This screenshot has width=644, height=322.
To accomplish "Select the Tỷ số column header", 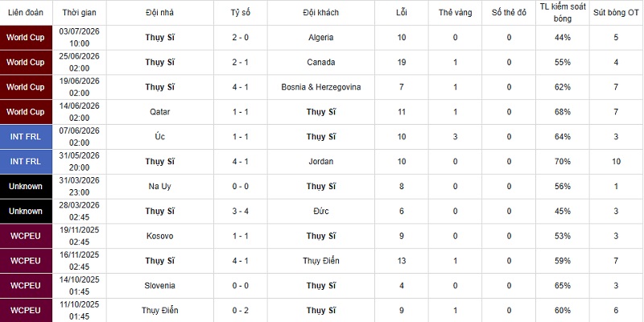I will point(240,13).
